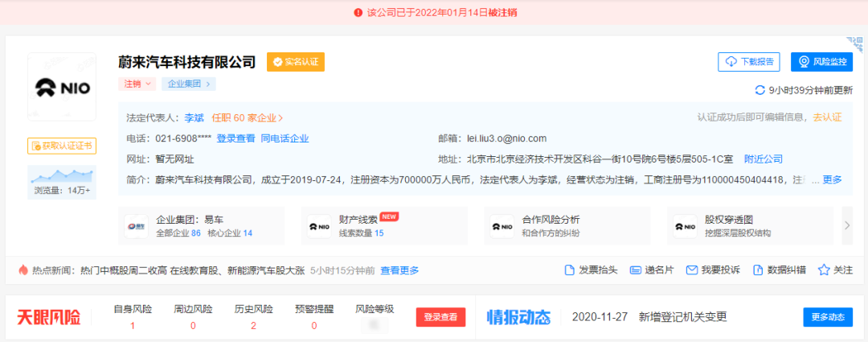Click 去认证 link
The width and height of the screenshot is (868, 342).
tap(827, 117)
